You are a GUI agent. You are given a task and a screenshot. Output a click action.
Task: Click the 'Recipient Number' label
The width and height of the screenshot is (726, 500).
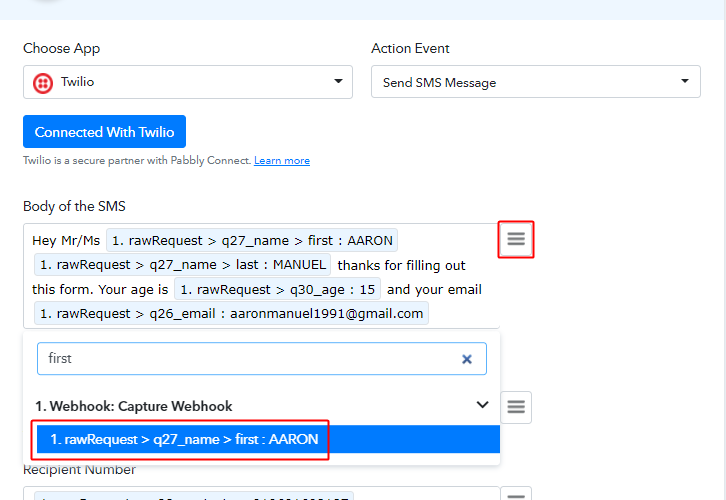pos(79,469)
